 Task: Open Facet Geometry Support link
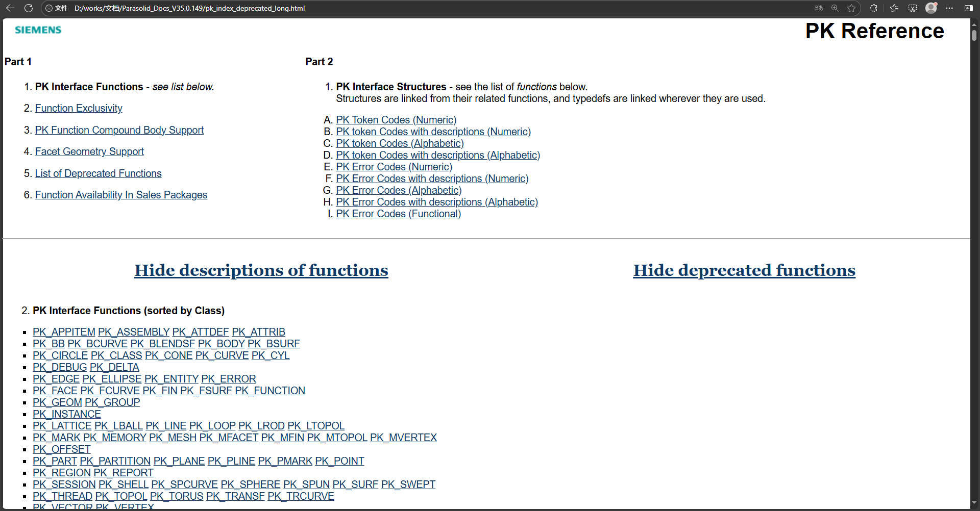(x=89, y=151)
